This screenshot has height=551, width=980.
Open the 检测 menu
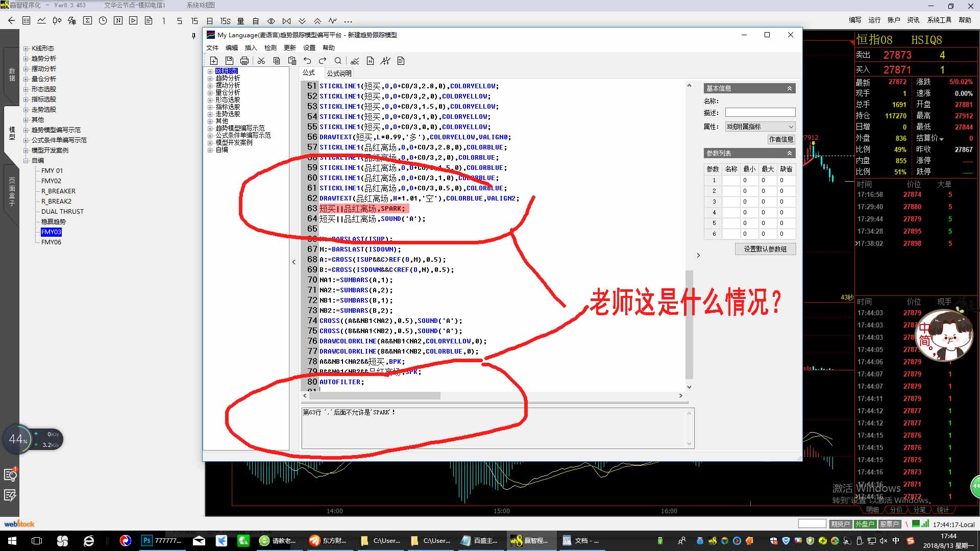[270, 47]
